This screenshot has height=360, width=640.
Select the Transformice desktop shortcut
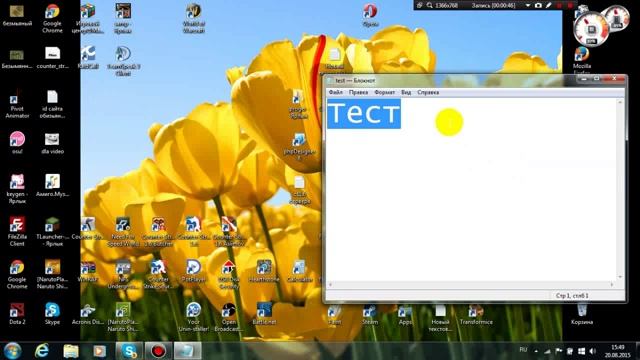click(x=476, y=314)
